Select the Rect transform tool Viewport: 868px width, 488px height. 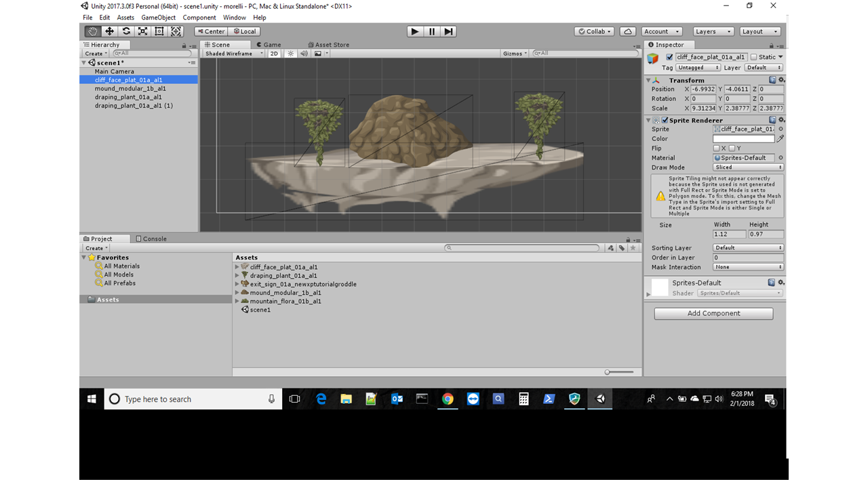pos(159,31)
